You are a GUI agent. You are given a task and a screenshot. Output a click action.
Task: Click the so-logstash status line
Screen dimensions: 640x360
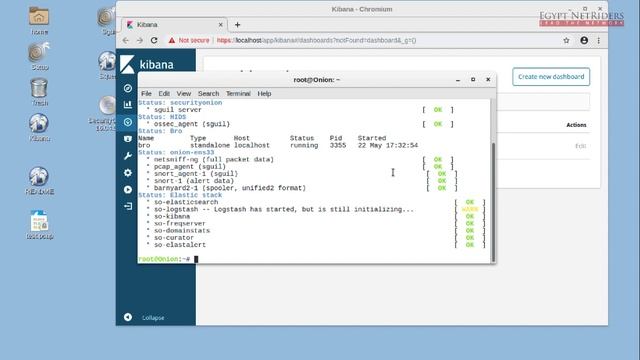coord(284,209)
